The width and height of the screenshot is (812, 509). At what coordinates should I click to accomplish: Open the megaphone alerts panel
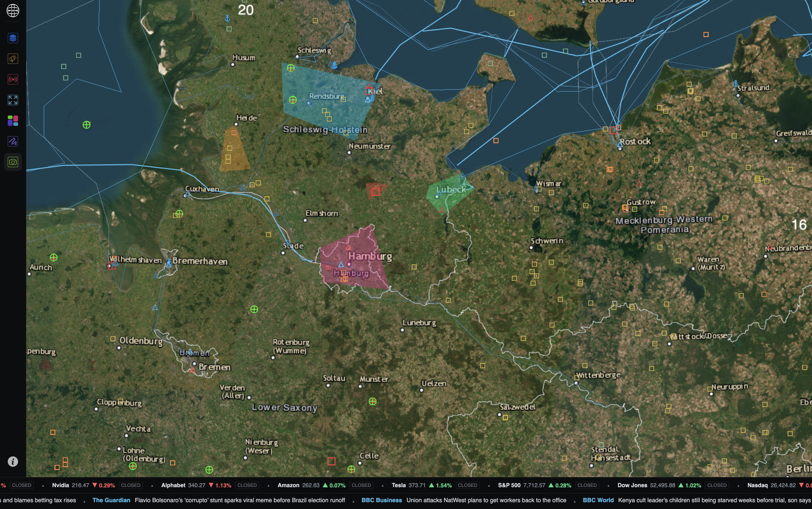tap(13, 58)
